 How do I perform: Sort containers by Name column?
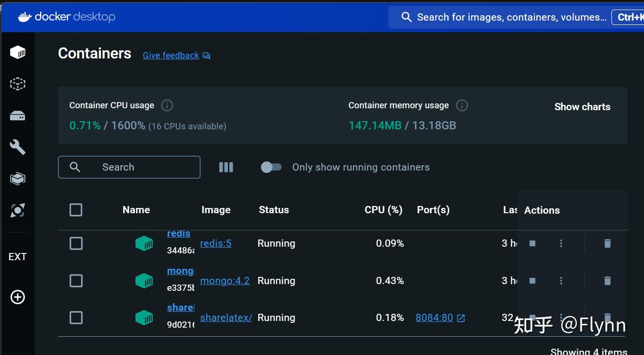coord(136,210)
